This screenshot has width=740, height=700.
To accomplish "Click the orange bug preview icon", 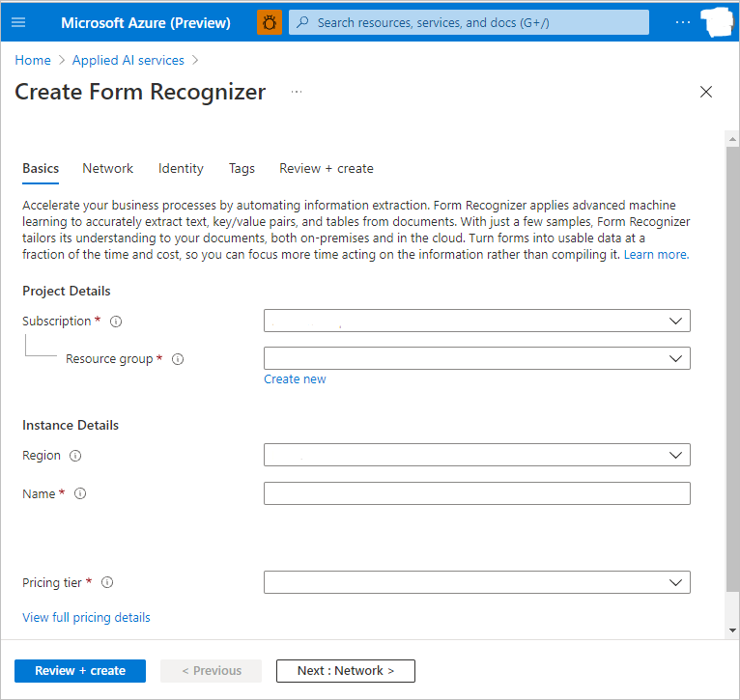I will click(x=269, y=22).
